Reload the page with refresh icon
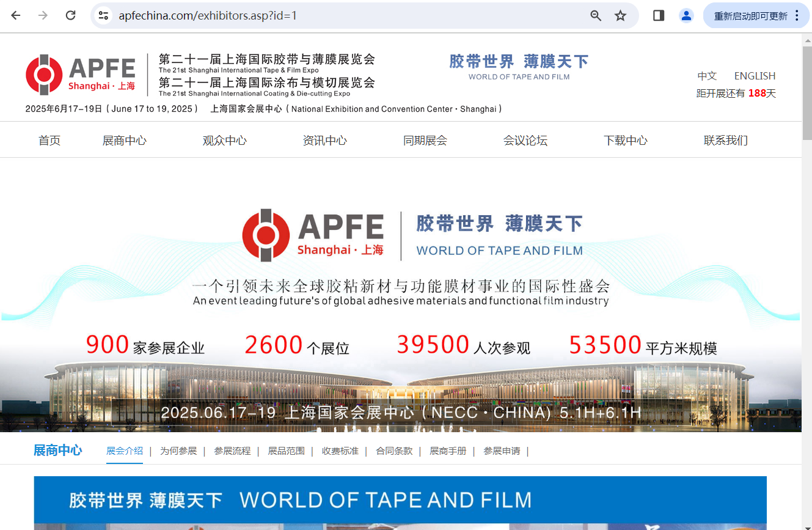 tap(70, 15)
